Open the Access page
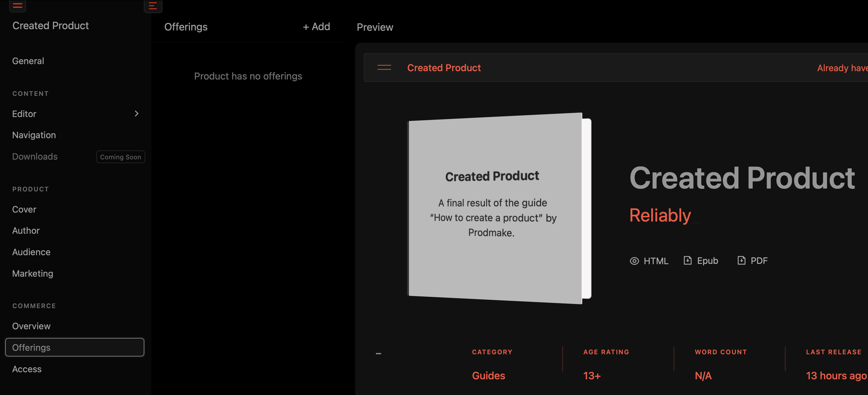Viewport: 868px width, 395px height. point(27,369)
